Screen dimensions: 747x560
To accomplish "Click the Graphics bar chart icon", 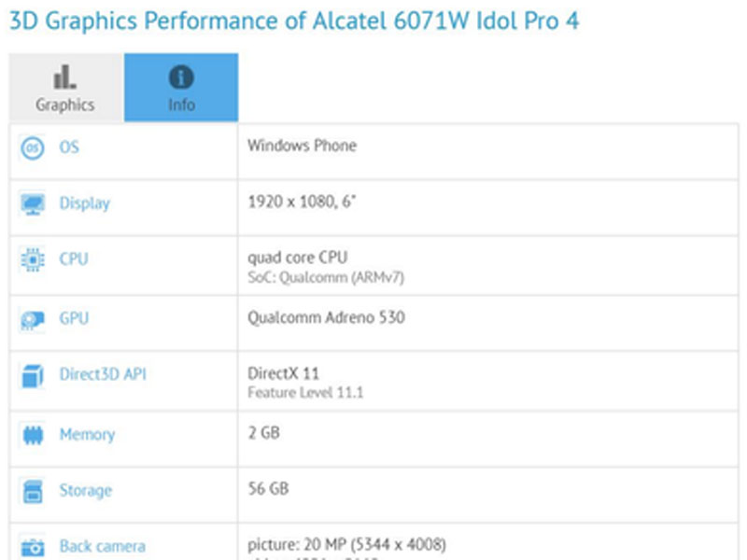I will [64, 77].
